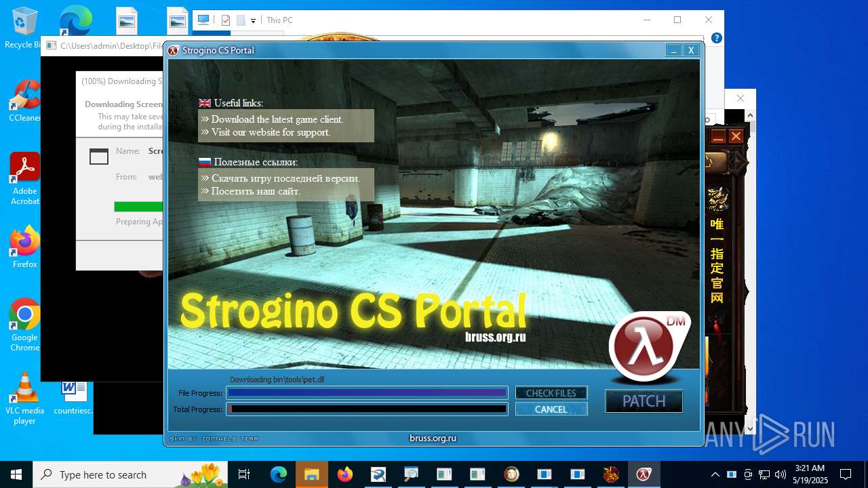
Task: Open the countriesc Word document icon
Action: click(73, 397)
